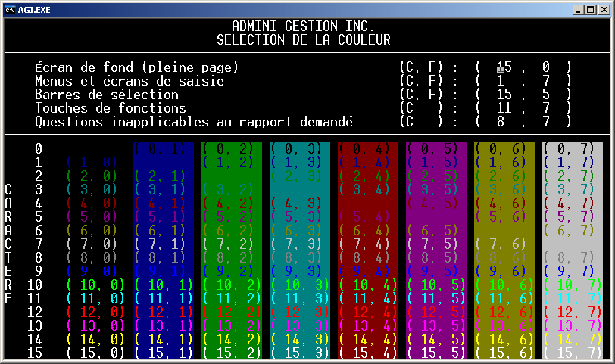The width and height of the screenshot is (615, 364).
Task: Click the Écran de fond background value 0
Action: (x=545, y=67)
